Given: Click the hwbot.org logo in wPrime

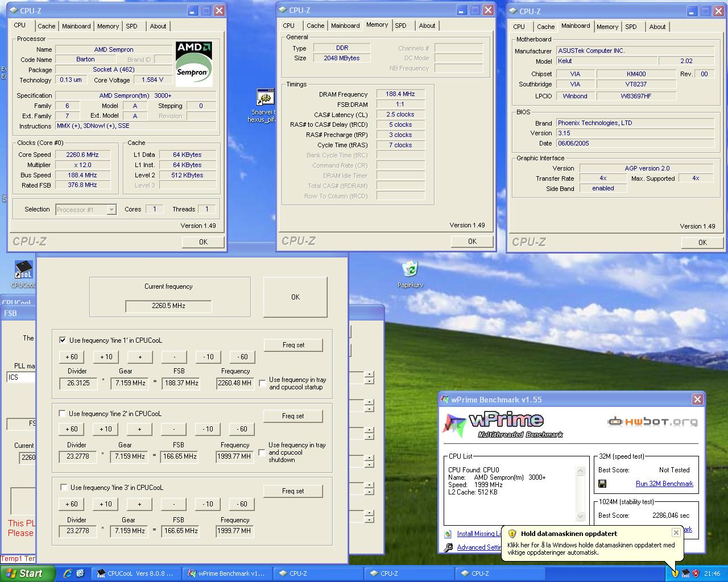Looking at the screenshot, I should 652,421.
